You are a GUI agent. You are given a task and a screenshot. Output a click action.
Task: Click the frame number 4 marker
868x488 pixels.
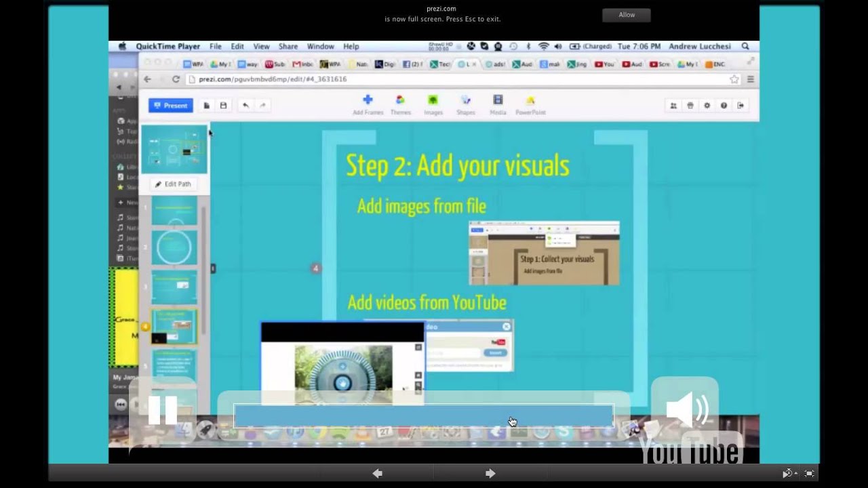pyautogui.click(x=315, y=268)
